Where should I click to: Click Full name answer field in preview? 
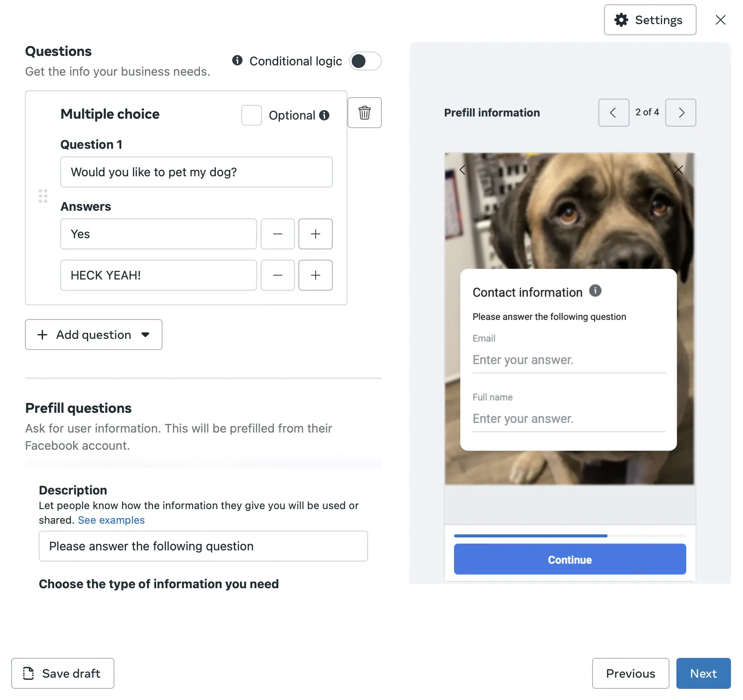(569, 419)
